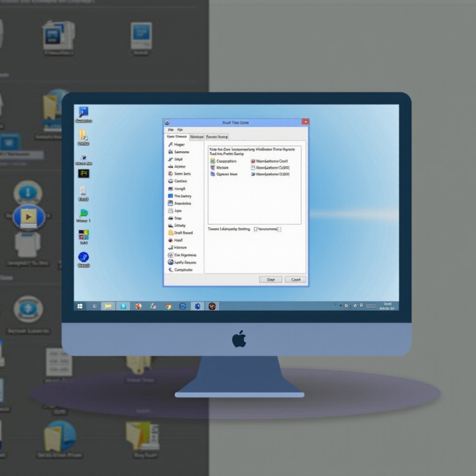Open the small dropdown beside the checkbox
Screen dimensions: 476x476
coord(278,230)
